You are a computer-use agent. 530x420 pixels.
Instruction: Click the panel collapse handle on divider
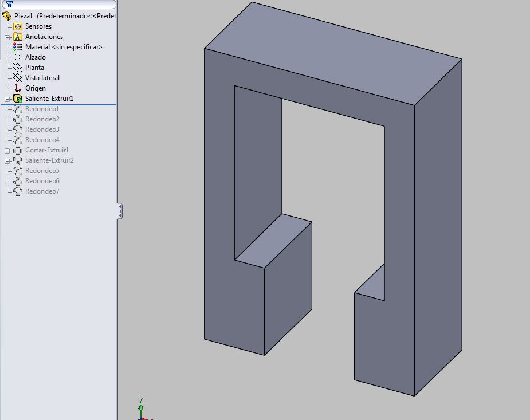coord(120,211)
